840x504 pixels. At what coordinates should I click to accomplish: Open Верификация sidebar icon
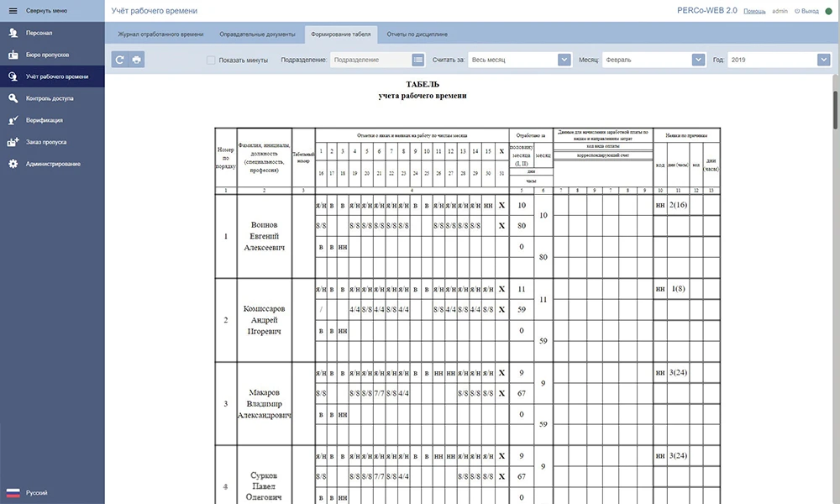tap(13, 120)
